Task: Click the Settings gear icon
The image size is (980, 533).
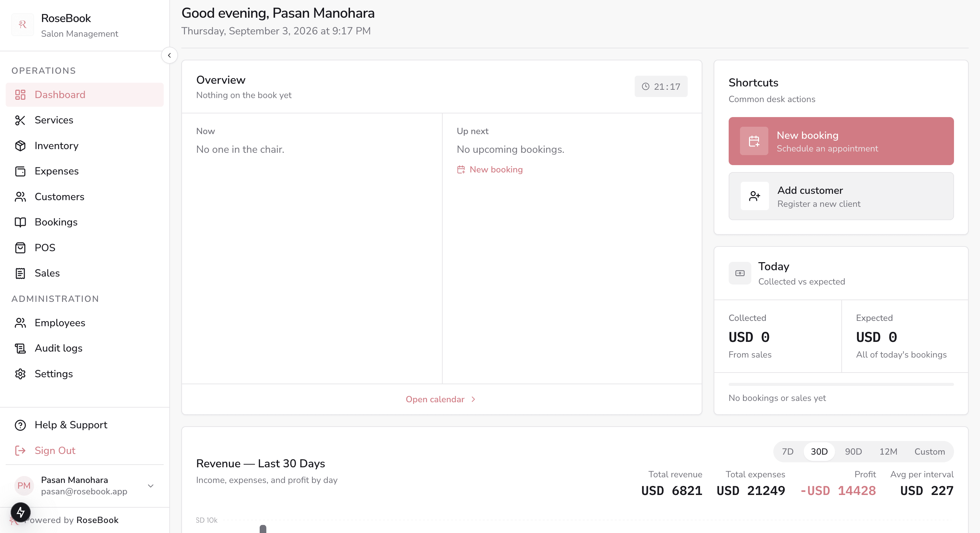Action: point(20,374)
